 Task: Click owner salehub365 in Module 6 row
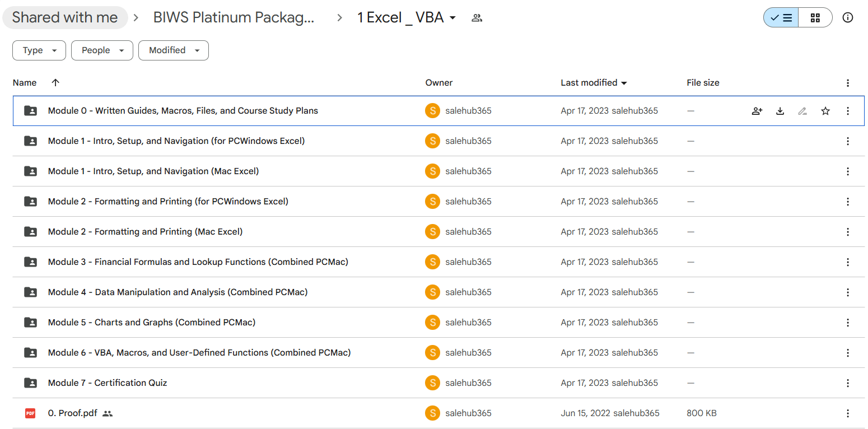[x=469, y=353]
